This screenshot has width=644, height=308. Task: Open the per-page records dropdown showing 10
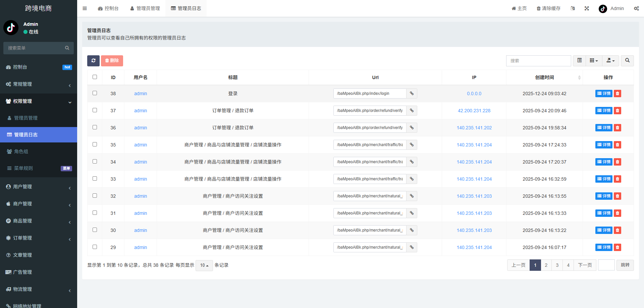(x=204, y=265)
